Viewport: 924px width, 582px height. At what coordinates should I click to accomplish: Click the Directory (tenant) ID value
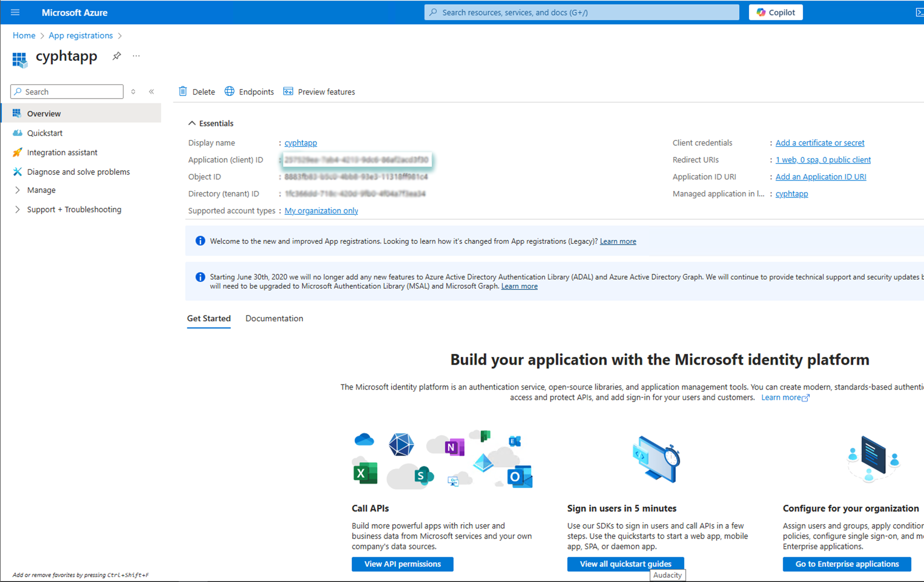(355, 194)
